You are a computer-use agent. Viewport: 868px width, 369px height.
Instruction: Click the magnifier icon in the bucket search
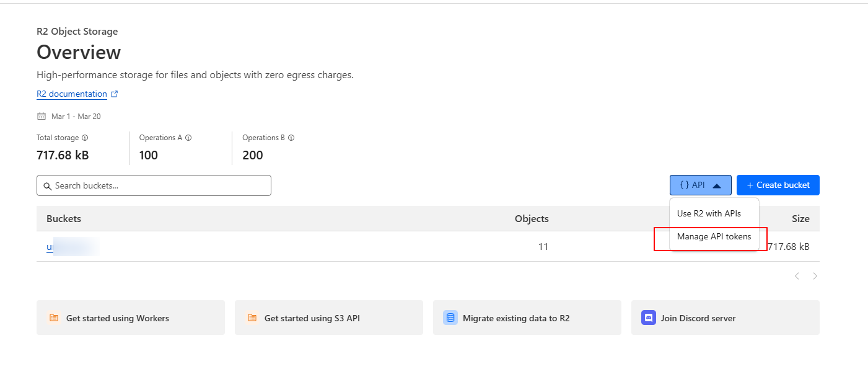47,186
